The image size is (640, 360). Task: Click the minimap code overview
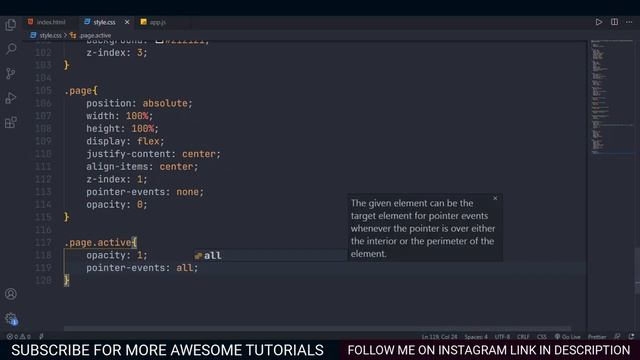tap(611, 97)
